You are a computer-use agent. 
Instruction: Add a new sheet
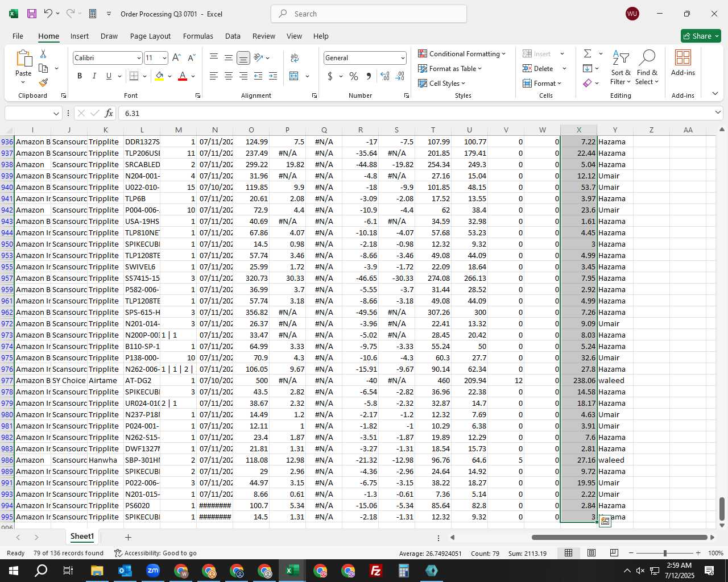(x=128, y=537)
